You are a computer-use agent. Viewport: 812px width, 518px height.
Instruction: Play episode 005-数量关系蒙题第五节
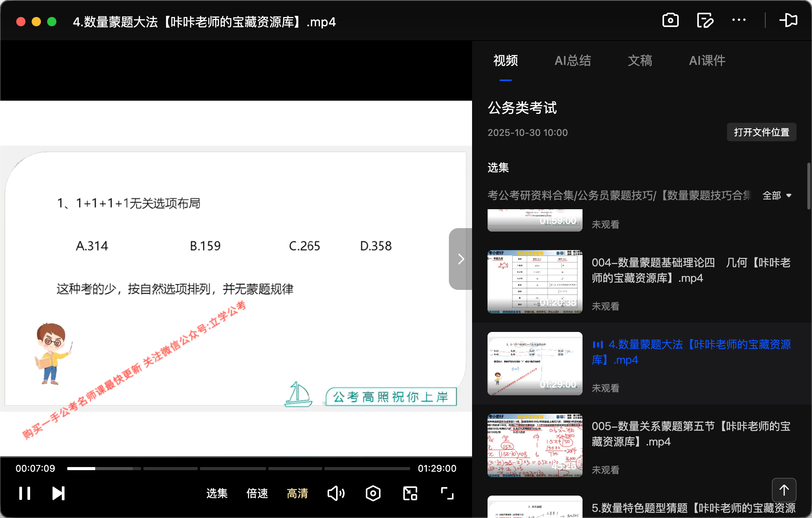(x=691, y=433)
